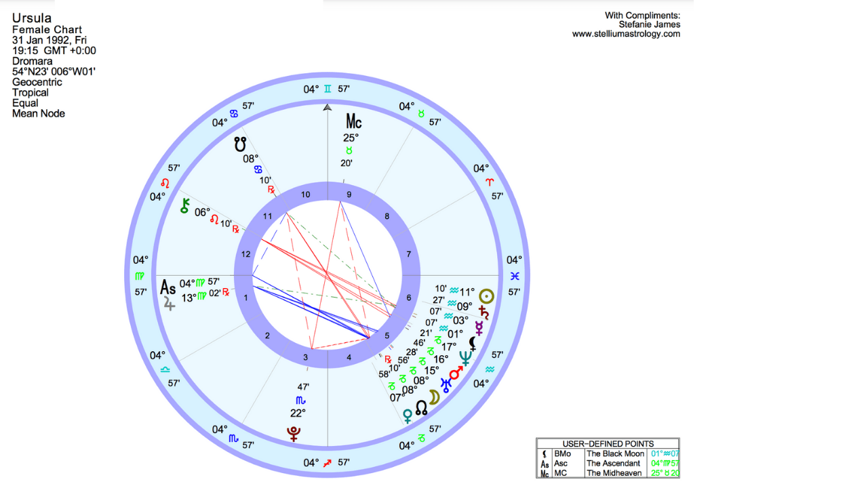Click the Pluto glyph near Scorpio
Viewport: 868px width, 488px height.
pos(294,433)
